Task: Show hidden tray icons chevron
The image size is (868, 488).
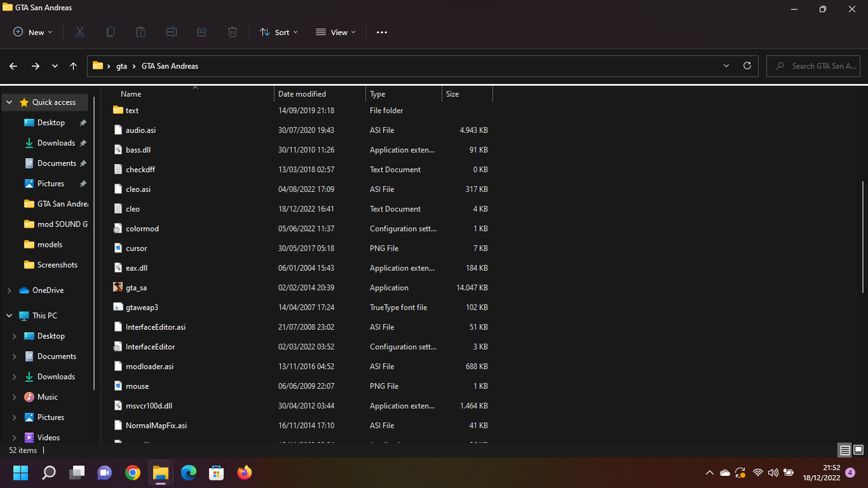Action: (x=709, y=472)
